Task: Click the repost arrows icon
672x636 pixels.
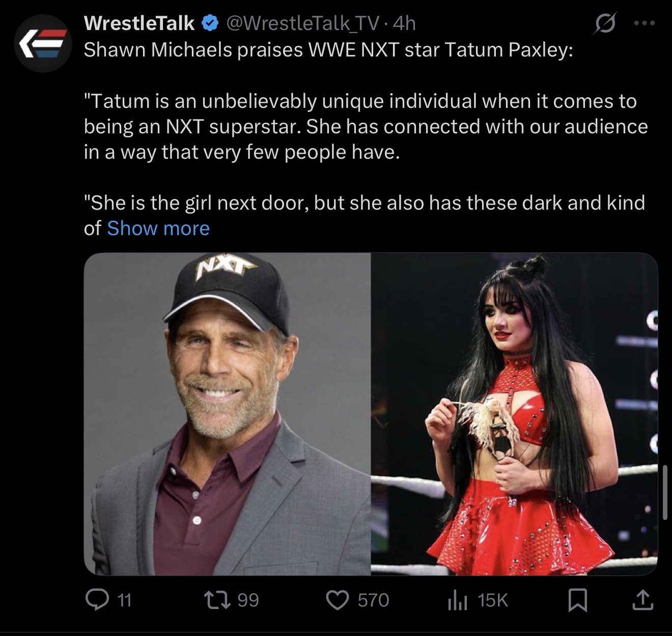Action: (x=223, y=600)
